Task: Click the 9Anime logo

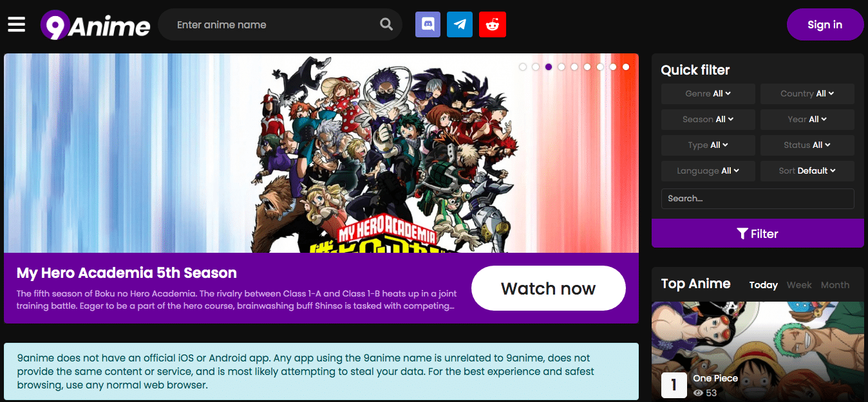Action: pyautogui.click(x=95, y=25)
